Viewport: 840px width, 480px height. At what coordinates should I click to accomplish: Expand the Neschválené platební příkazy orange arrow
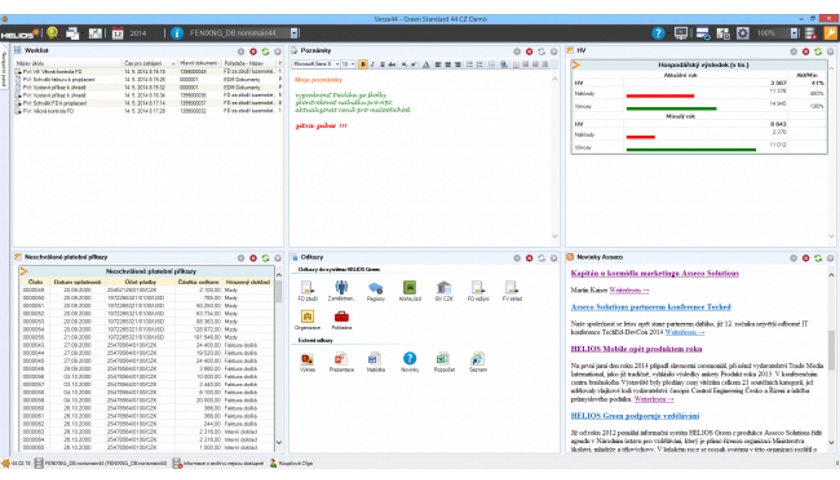point(24,272)
